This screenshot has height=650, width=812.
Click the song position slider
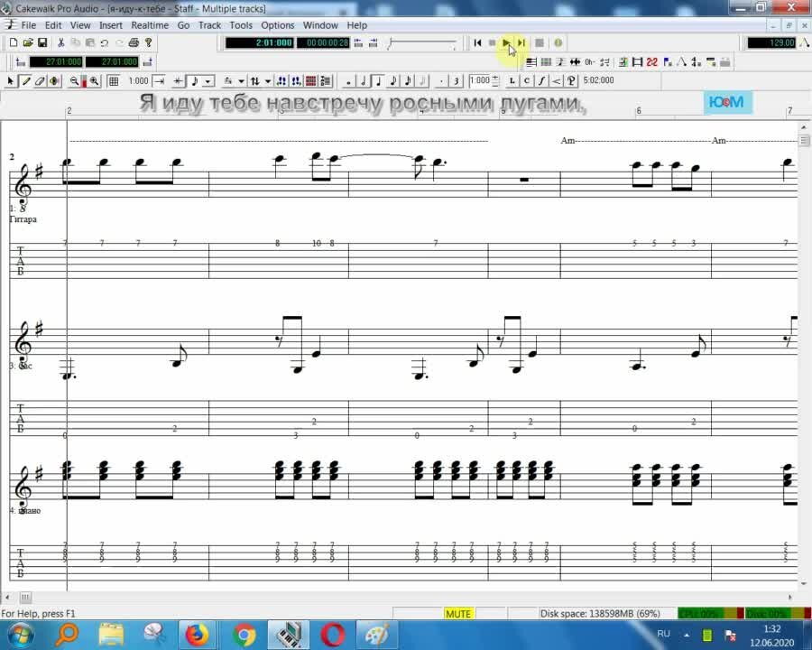click(422, 43)
